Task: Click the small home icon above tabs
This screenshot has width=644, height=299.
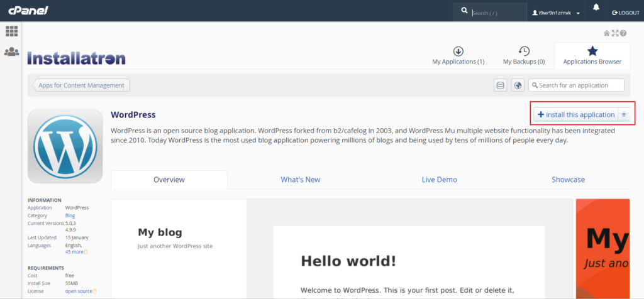Action: 607,33
